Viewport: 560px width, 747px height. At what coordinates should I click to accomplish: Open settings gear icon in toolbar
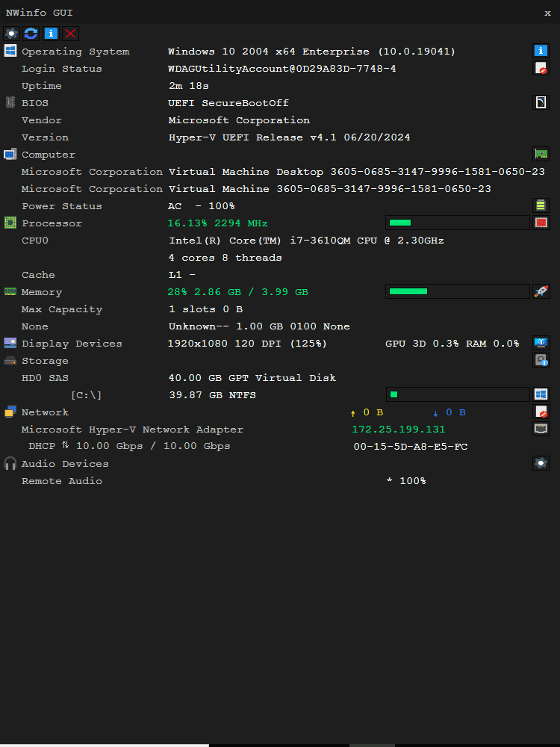click(12, 34)
